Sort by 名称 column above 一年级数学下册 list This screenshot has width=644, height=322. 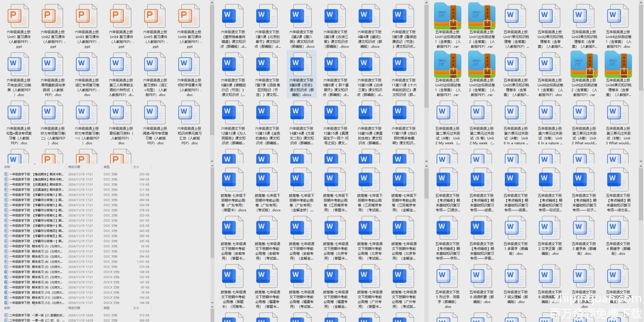pyautogui.click(x=7, y=167)
